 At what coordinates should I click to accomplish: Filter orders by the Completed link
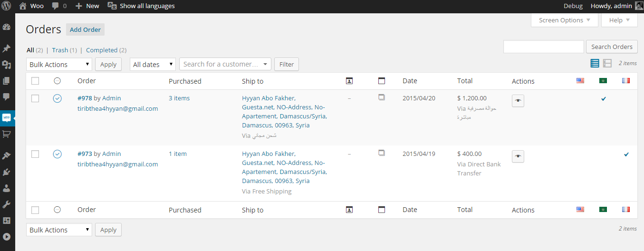click(102, 50)
